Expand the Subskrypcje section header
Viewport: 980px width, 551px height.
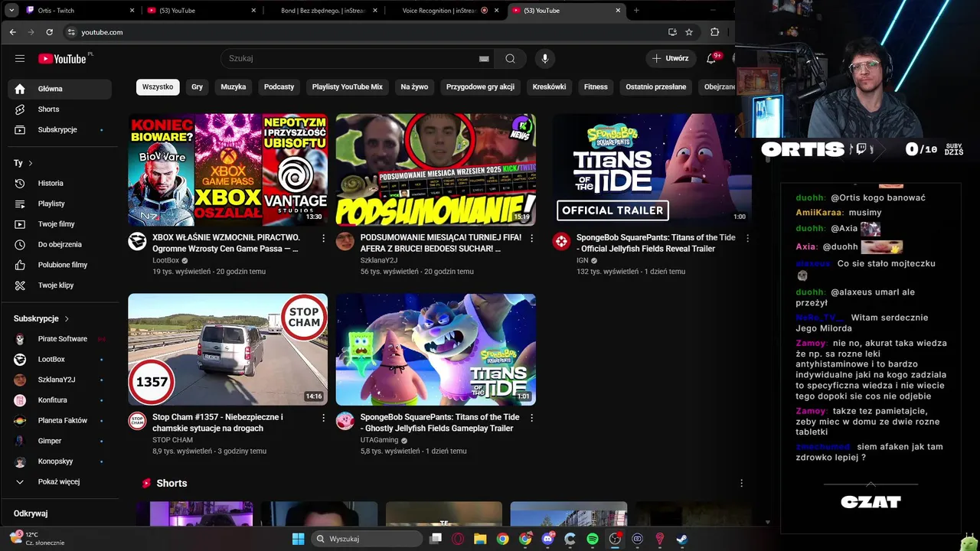[x=41, y=318]
